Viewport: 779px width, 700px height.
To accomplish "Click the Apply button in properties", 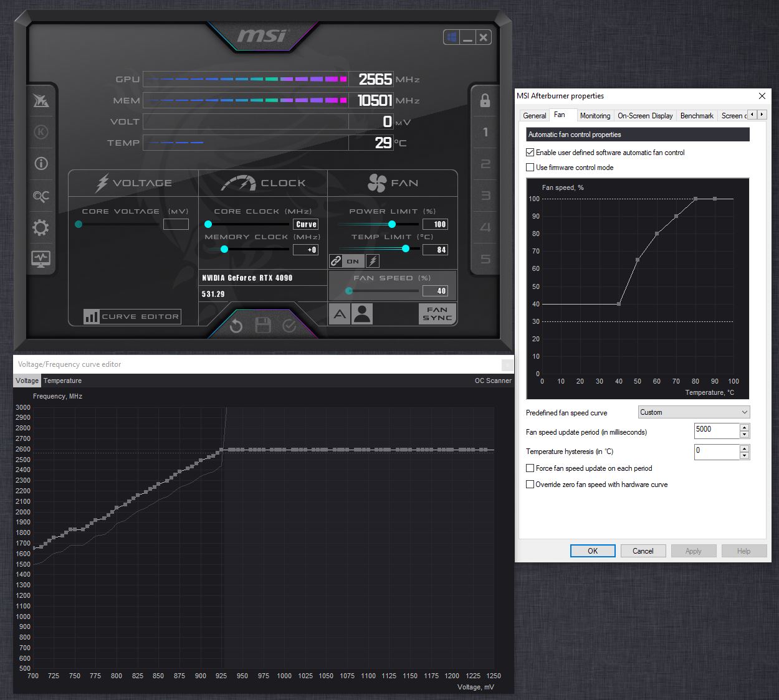I will pos(694,551).
